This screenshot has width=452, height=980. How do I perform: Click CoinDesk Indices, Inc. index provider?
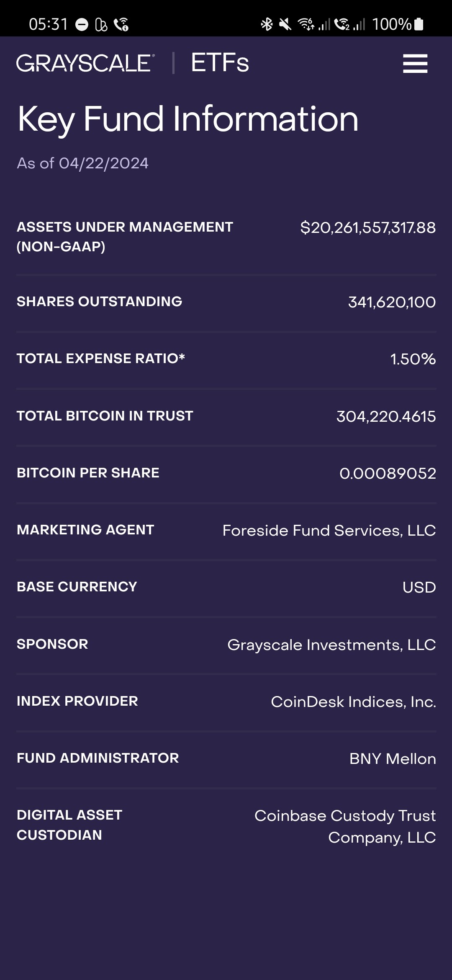pos(353,702)
